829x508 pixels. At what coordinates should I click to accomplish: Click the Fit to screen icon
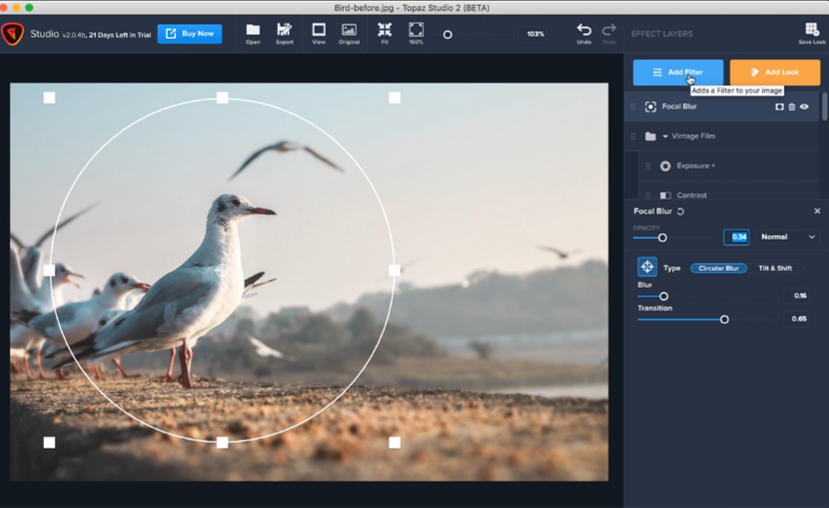coord(385,31)
